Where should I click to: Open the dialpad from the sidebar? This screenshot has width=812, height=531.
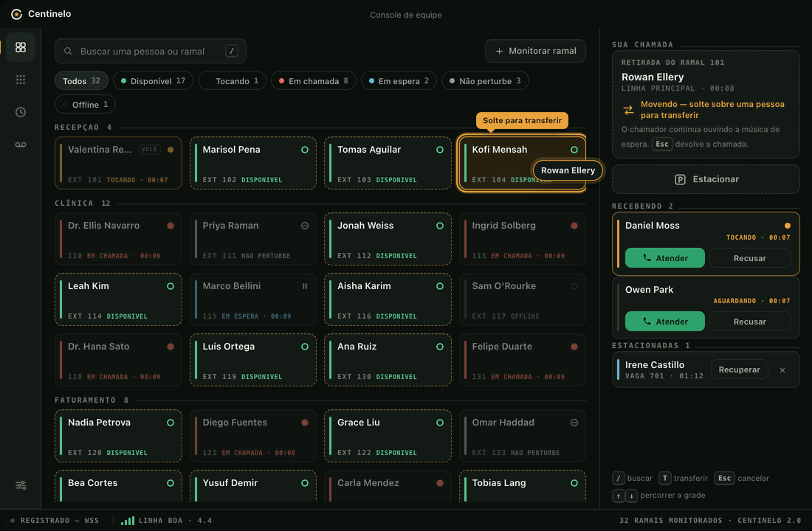(21, 80)
